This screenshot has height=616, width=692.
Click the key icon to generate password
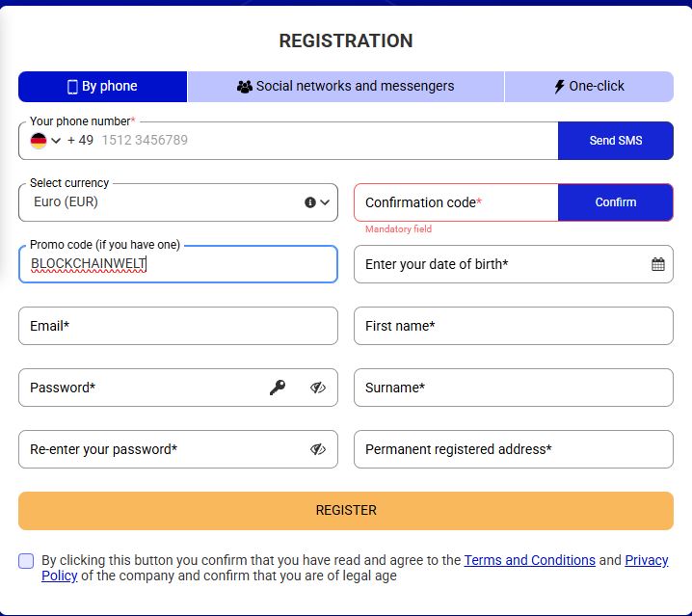[x=278, y=388]
